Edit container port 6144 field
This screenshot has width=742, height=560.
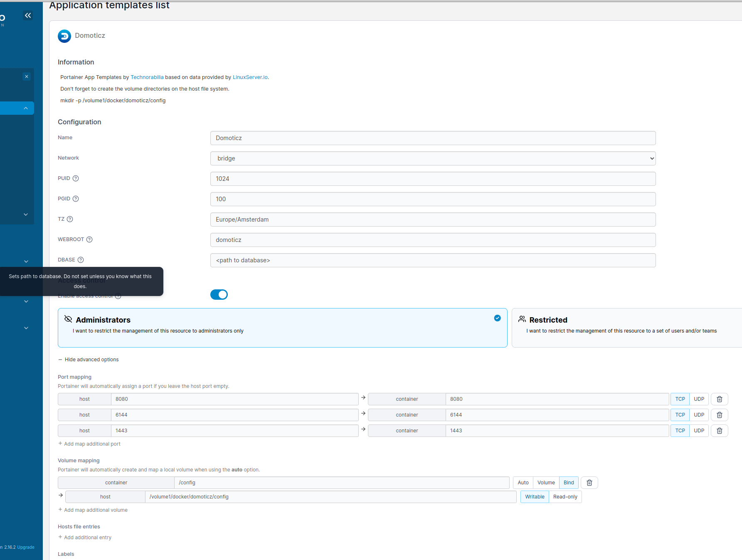(x=557, y=415)
